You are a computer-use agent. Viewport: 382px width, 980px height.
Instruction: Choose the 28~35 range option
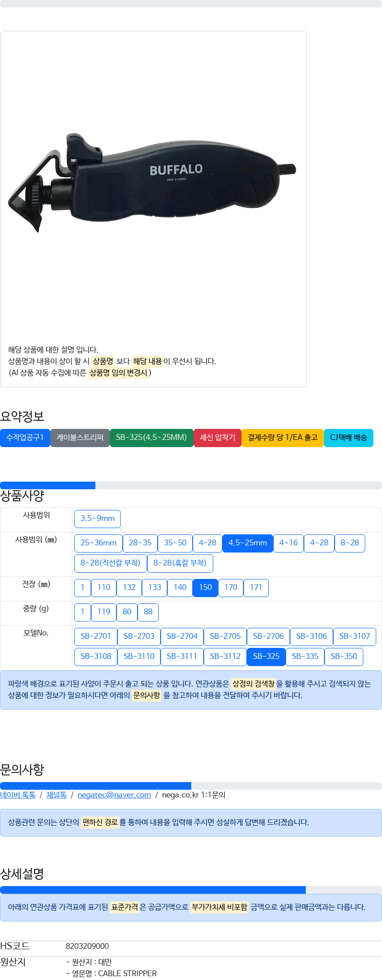tap(140, 543)
